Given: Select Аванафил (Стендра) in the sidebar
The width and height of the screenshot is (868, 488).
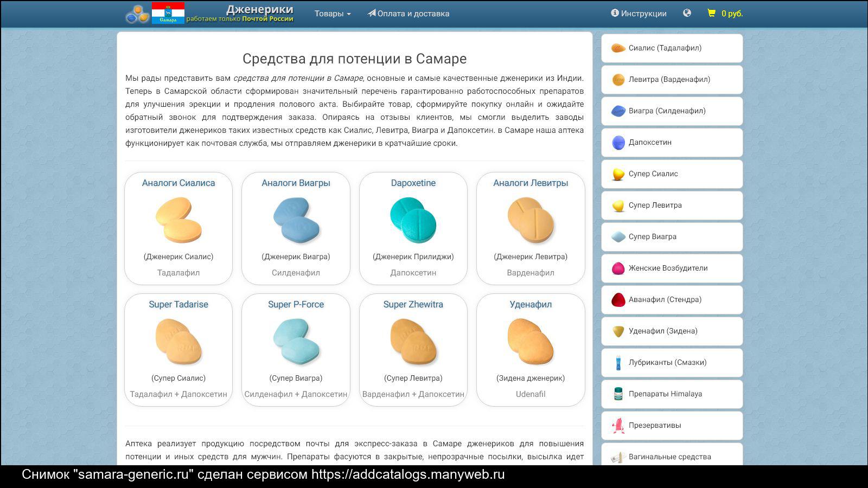Looking at the screenshot, I should [672, 300].
